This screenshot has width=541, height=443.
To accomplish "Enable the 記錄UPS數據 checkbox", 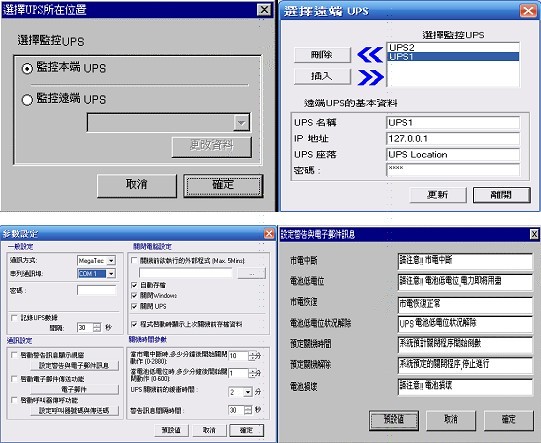I will (x=14, y=318).
